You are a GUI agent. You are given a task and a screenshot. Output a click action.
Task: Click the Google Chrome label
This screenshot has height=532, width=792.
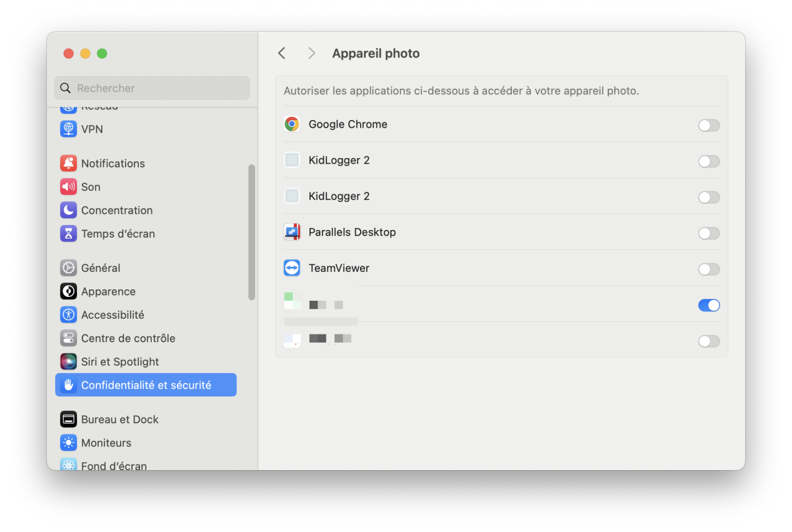[348, 124]
